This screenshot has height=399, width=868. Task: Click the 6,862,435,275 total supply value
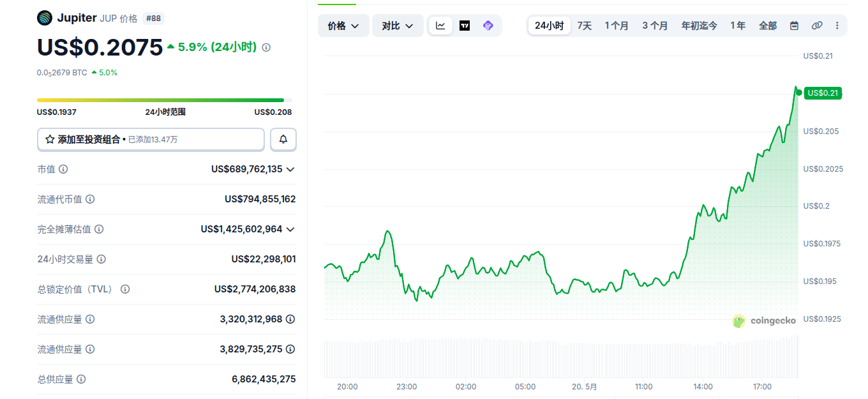click(x=264, y=379)
